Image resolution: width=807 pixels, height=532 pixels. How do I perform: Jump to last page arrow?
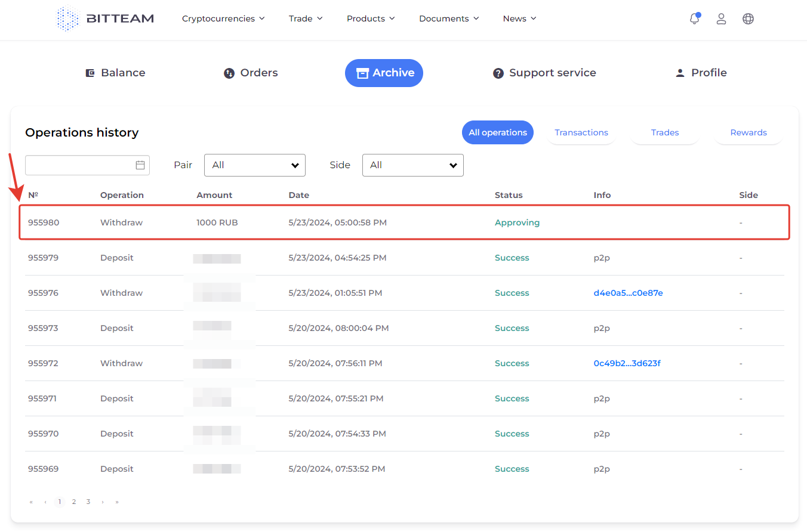point(117,502)
